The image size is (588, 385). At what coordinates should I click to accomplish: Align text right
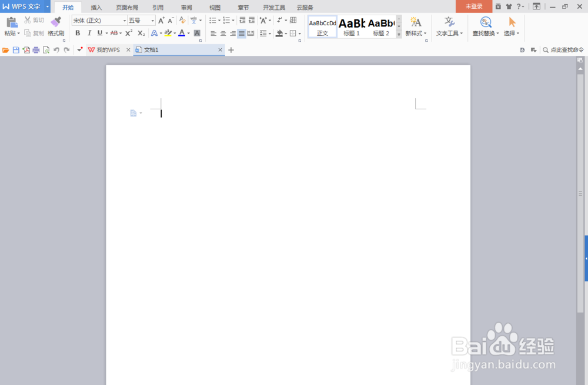coord(232,34)
